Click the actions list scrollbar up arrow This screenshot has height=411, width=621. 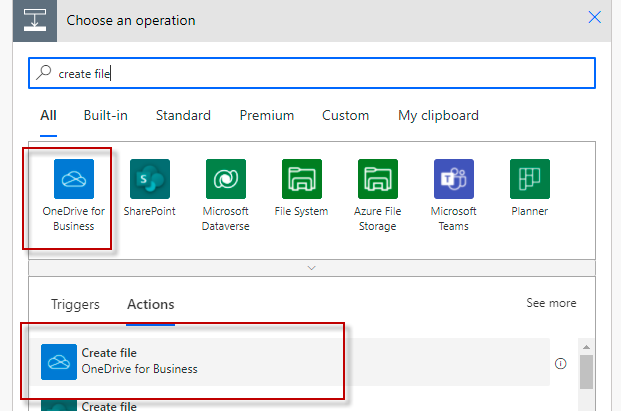pos(587,347)
